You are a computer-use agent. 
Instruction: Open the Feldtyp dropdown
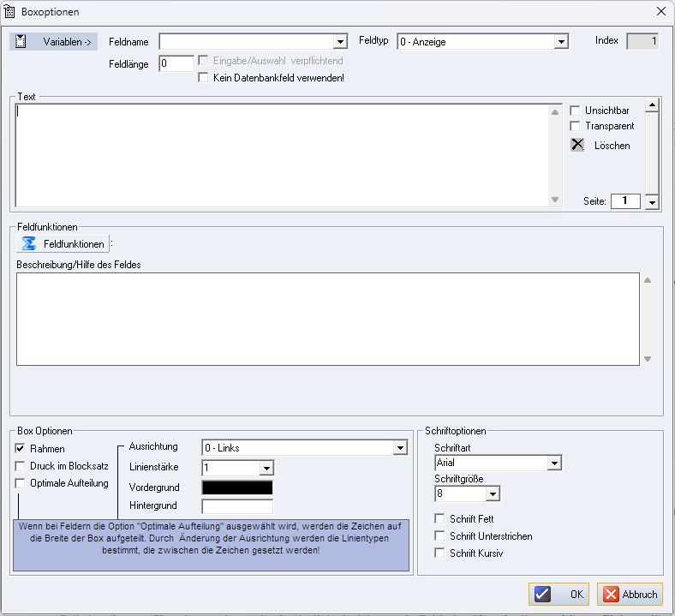[x=561, y=41]
